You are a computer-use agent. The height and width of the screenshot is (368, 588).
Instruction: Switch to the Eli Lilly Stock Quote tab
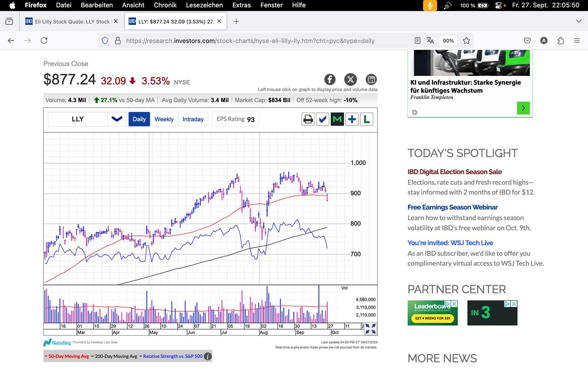[x=68, y=22]
